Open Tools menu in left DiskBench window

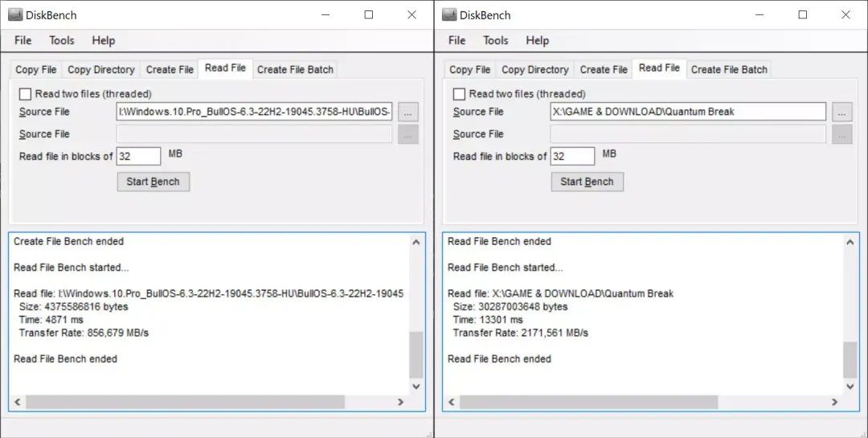tap(61, 40)
